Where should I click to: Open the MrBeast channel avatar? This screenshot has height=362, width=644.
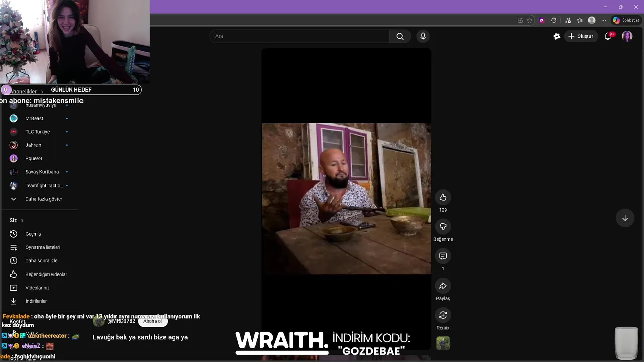pyautogui.click(x=14, y=118)
